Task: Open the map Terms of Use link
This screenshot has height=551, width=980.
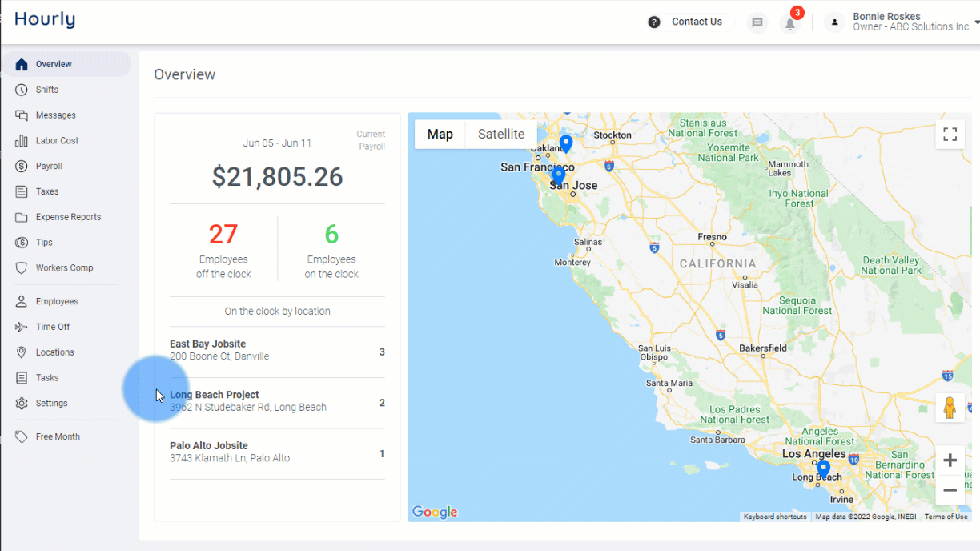Action: tap(946, 517)
